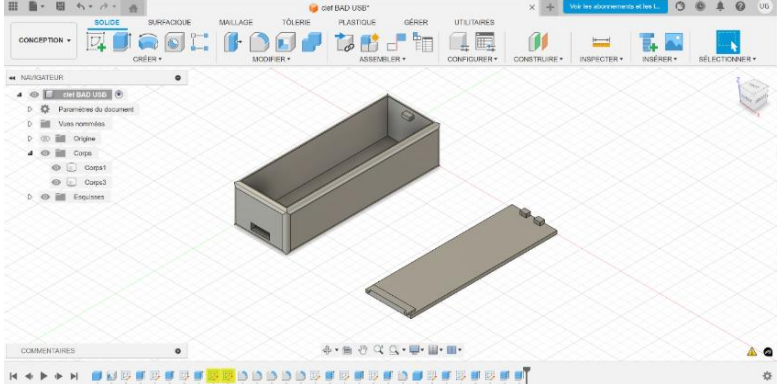The width and height of the screenshot is (779, 384).
Task: Open the INSÉRER dropdown menu
Action: [x=660, y=59]
